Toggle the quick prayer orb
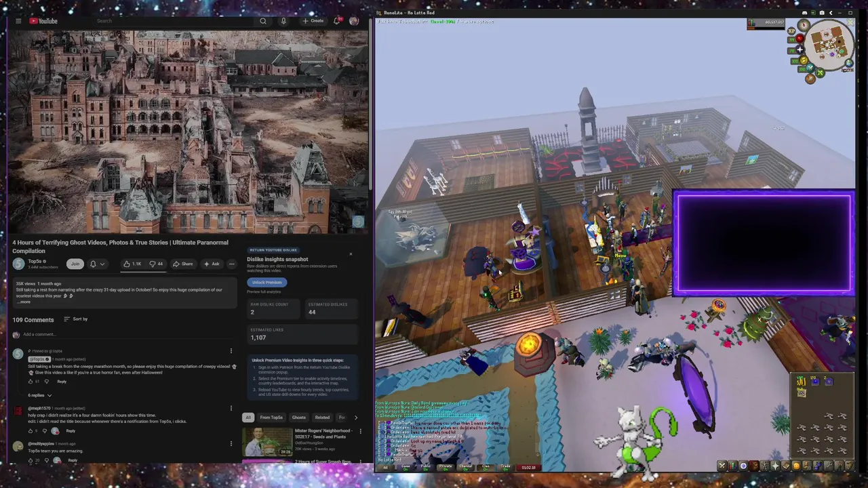 800,49
